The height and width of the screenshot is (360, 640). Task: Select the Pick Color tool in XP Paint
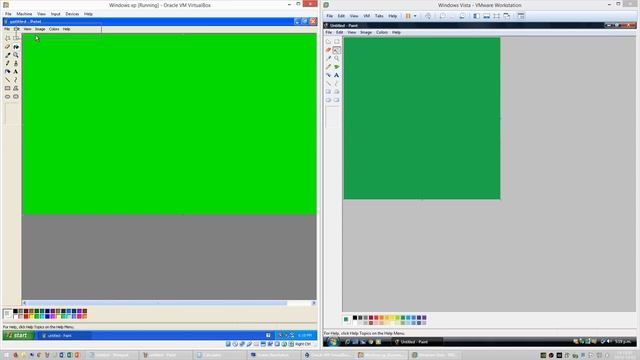7,55
